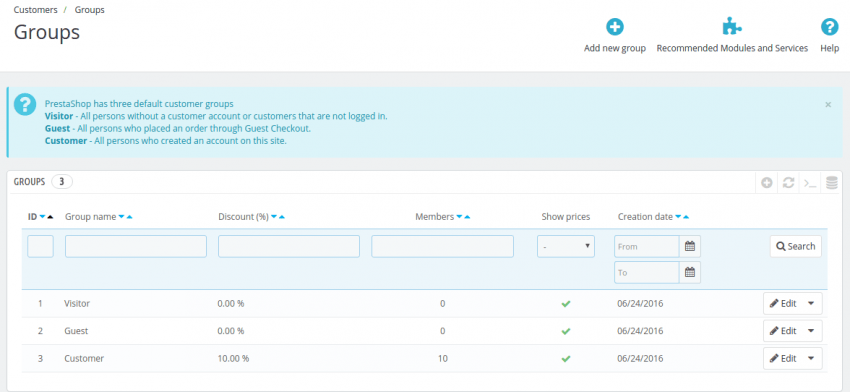Click the 10.00 % discount value
Viewport: 850px width, 392px height.
point(233,358)
